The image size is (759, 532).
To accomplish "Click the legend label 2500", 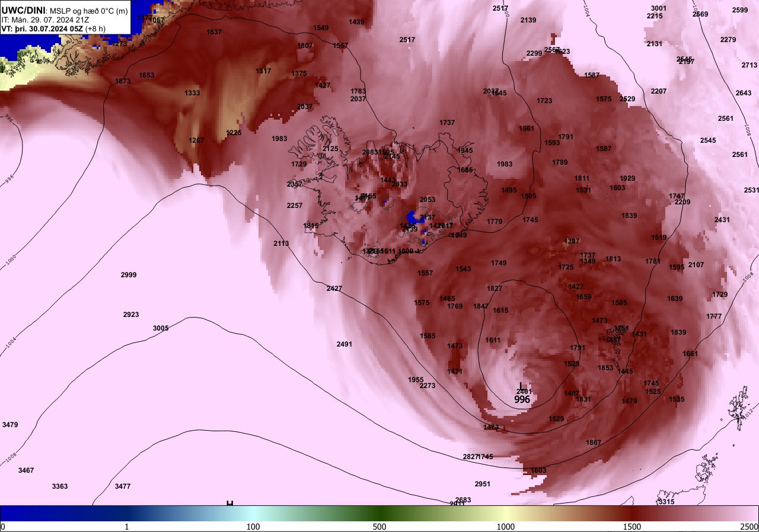I will [x=750, y=527].
